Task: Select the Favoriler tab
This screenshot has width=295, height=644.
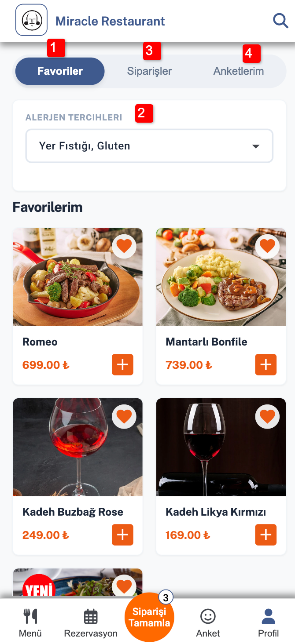Action: tap(60, 71)
